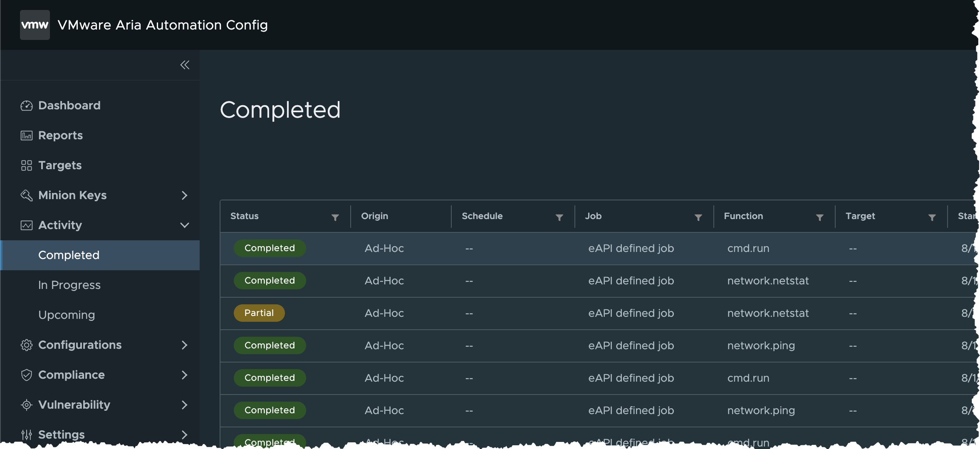Viewport: 980px width, 449px height.
Task: Open the Status column filter
Action: (x=335, y=217)
